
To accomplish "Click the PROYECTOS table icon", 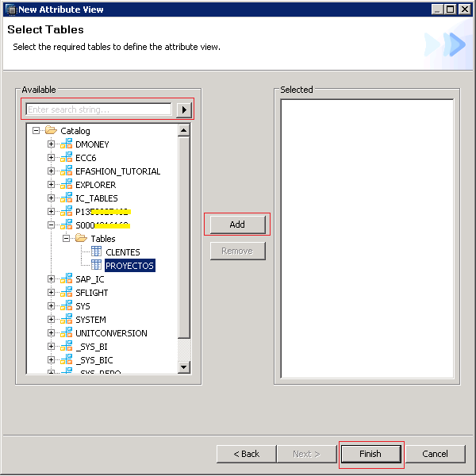I will (96, 266).
